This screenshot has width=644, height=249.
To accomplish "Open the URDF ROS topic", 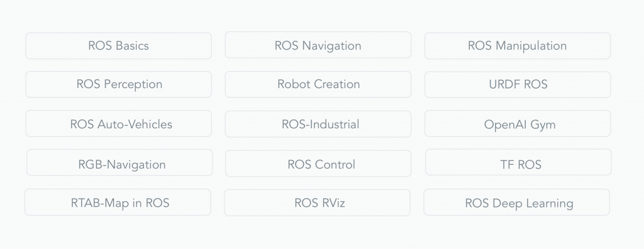I will click(518, 85).
